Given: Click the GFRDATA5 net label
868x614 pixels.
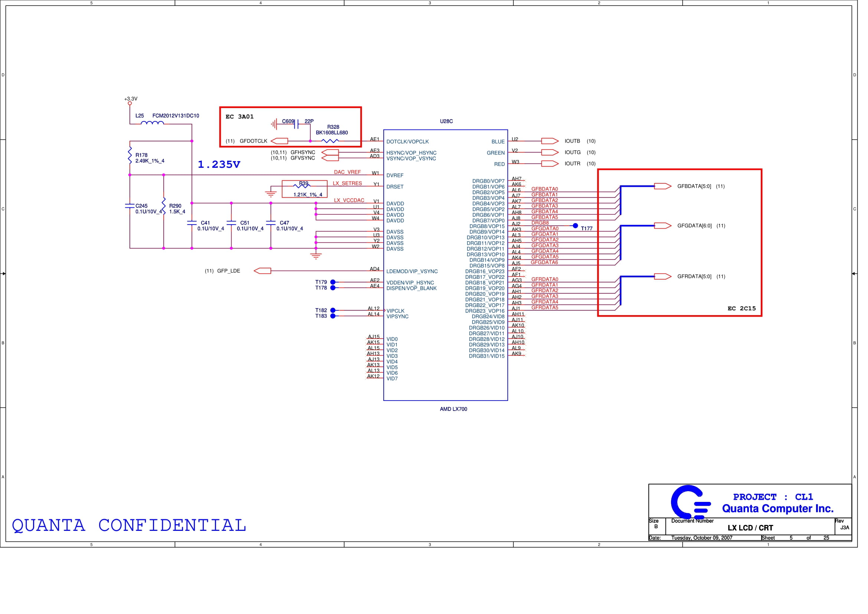Looking at the screenshot, I should coord(545,308).
